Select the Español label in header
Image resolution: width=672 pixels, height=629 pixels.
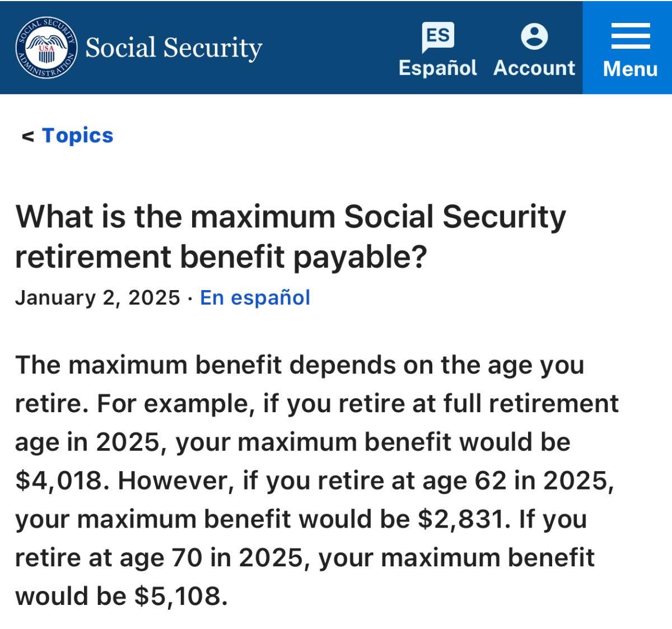[x=438, y=68]
